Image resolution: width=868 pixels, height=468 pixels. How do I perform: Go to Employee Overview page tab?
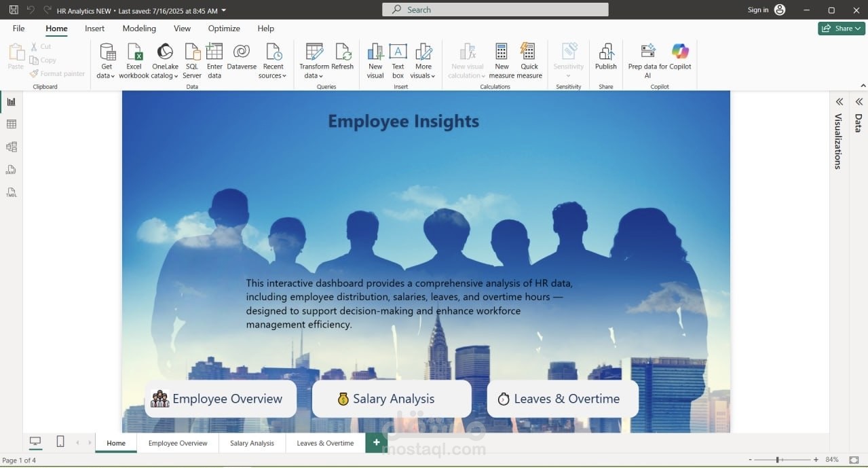click(178, 443)
